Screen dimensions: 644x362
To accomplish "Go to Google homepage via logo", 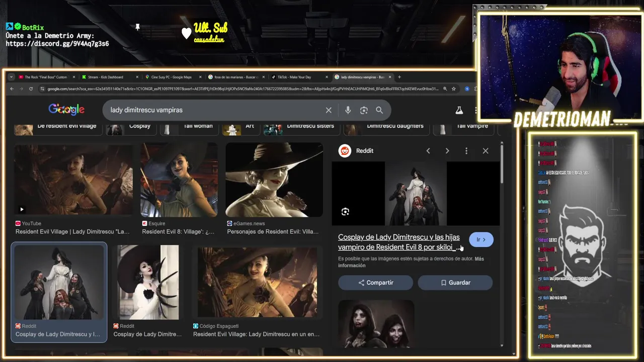I will click(66, 110).
